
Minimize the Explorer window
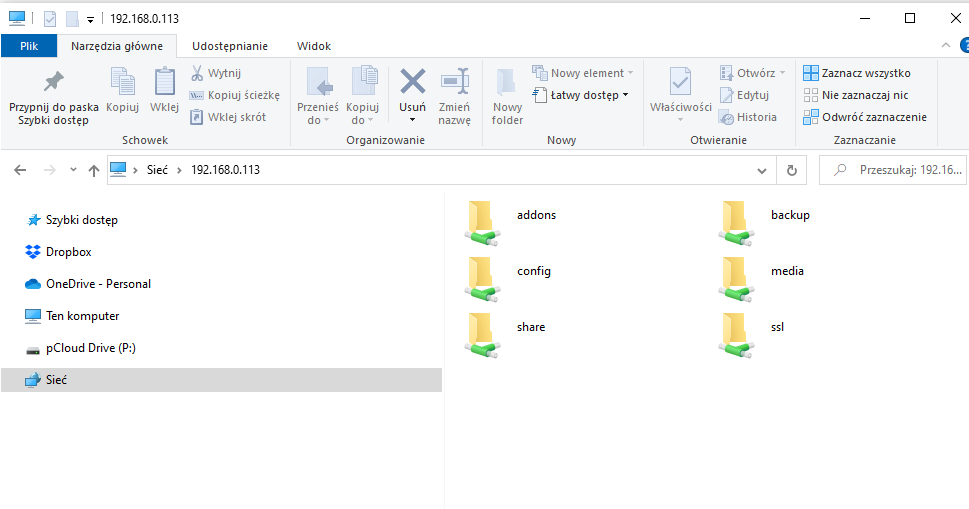[865, 18]
